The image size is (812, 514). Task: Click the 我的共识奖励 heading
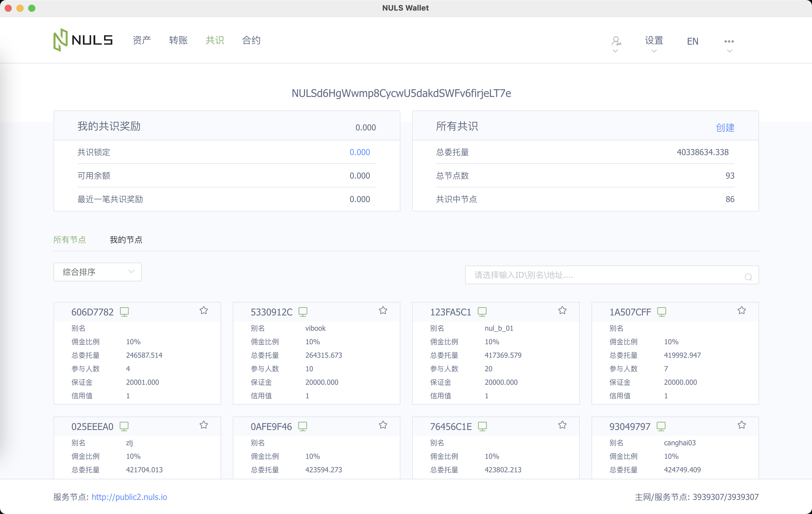point(109,126)
